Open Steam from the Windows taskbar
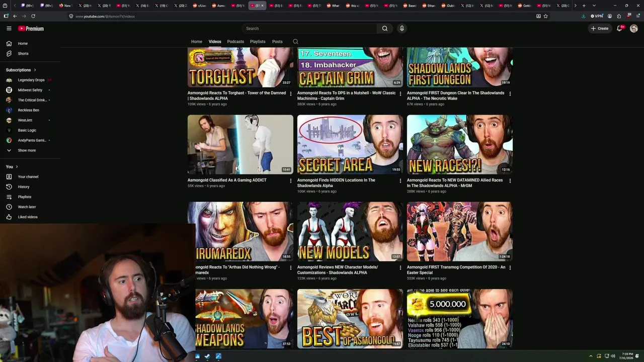The height and width of the screenshot is (362, 644). pyautogui.click(x=207, y=356)
